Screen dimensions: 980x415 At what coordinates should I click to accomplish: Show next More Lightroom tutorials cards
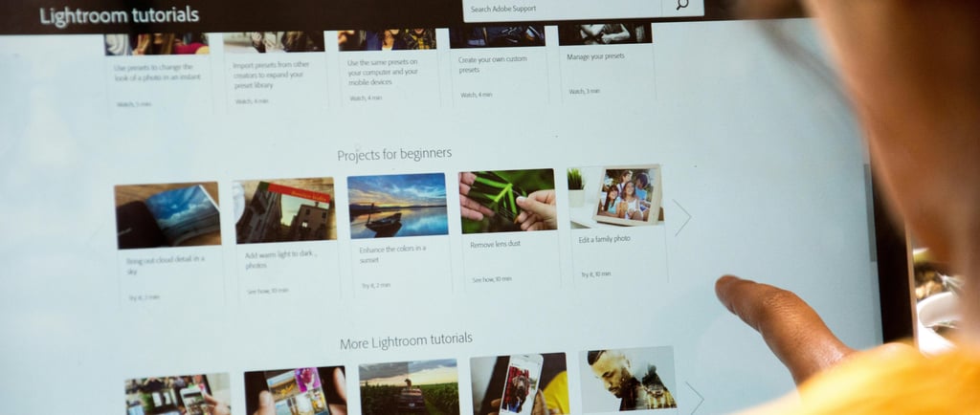694,397
